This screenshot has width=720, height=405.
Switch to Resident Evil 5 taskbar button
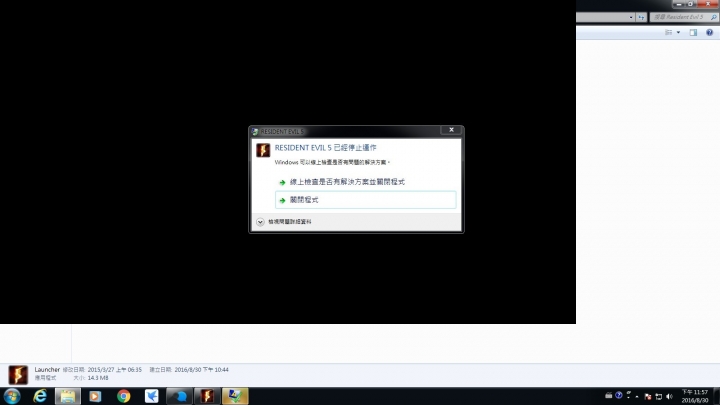coord(207,396)
